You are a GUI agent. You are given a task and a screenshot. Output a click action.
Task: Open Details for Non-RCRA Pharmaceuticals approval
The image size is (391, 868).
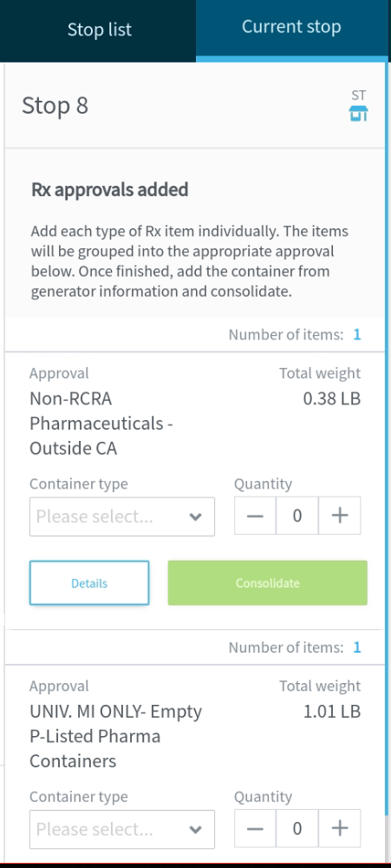point(89,583)
